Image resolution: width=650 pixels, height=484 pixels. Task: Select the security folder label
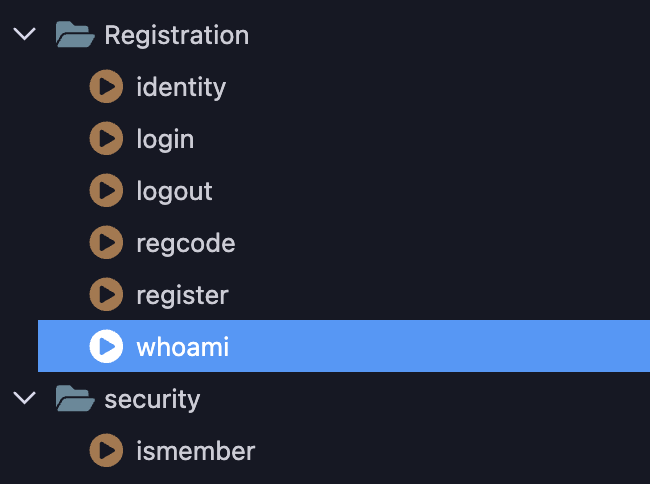click(x=152, y=399)
